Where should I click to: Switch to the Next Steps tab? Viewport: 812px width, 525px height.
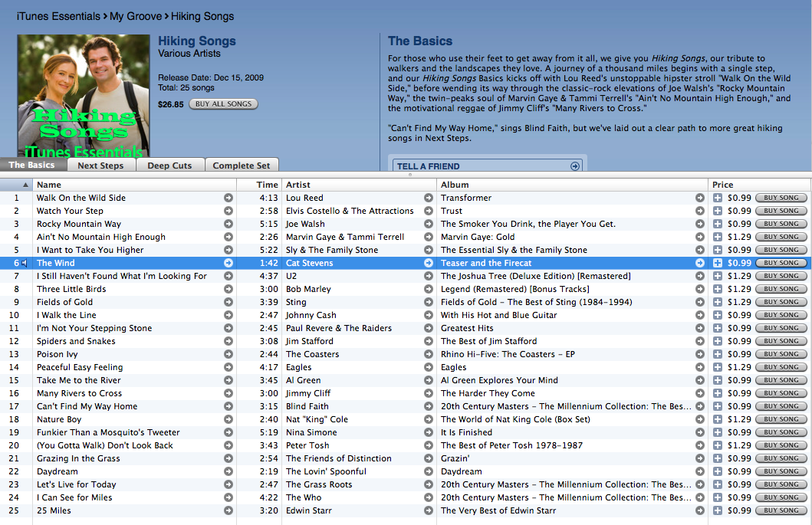tap(100, 166)
